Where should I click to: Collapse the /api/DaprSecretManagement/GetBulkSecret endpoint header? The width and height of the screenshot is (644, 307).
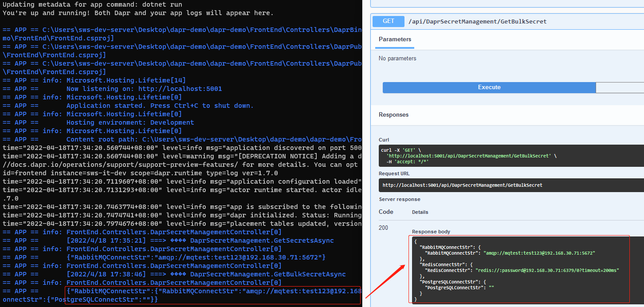click(507, 21)
